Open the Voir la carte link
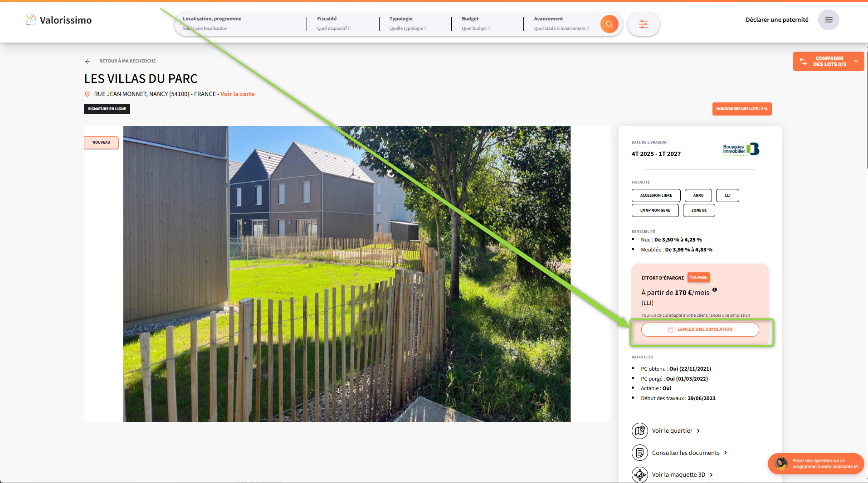 pos(237,94)
